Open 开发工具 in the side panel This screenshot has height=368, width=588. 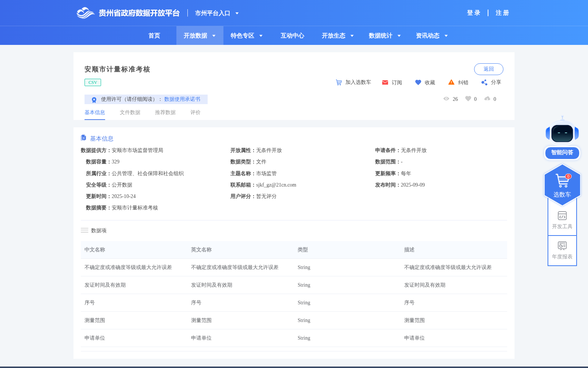pos(562,220)
